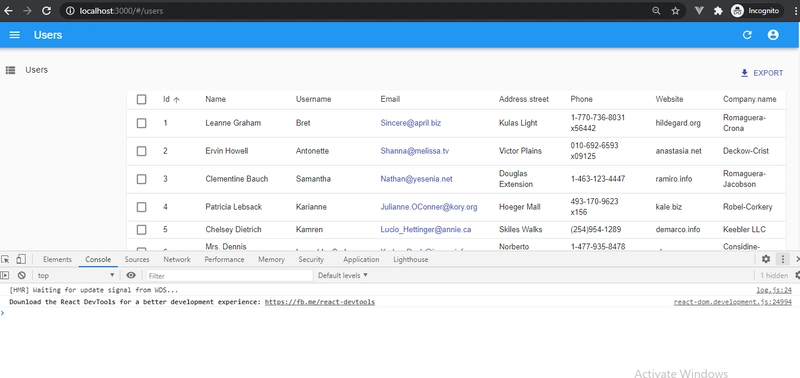Open the Application tab in DevTools

click(361, 259)
